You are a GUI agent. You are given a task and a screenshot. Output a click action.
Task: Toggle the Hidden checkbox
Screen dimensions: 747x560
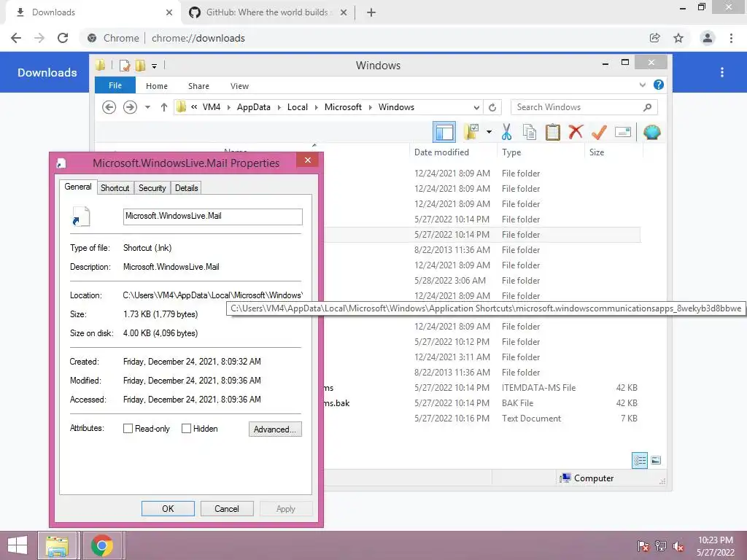click(x=186, y=429)
